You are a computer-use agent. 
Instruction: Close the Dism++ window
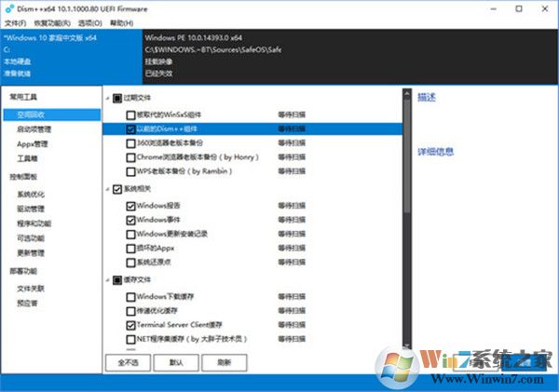tap(545, 9)
